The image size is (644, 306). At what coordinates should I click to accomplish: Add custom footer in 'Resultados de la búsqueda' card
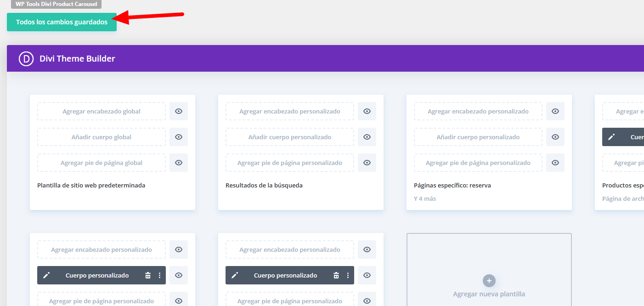pos(290,163)
